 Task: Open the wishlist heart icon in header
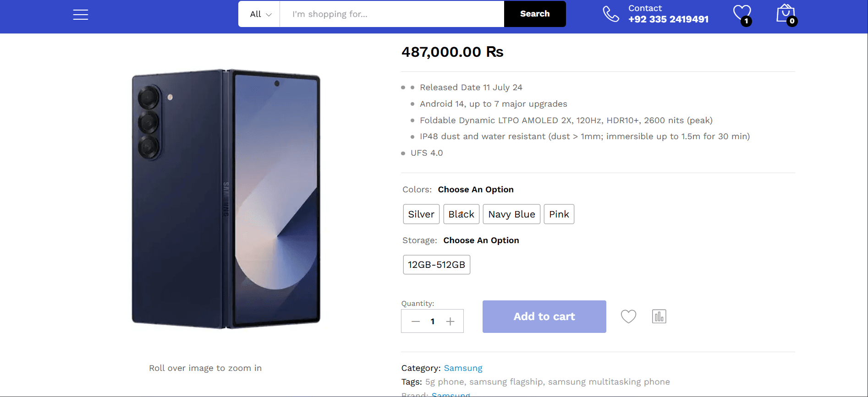point(742,14)
